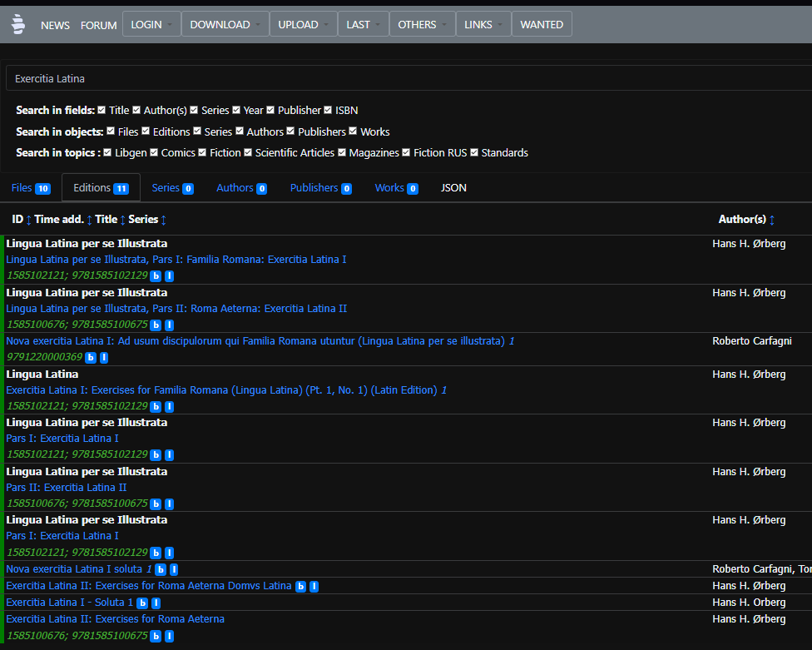The width and height of the screenshot is (812, 650).
Task: Click the sort arrow after Series header
Action: tap(164, 220)
